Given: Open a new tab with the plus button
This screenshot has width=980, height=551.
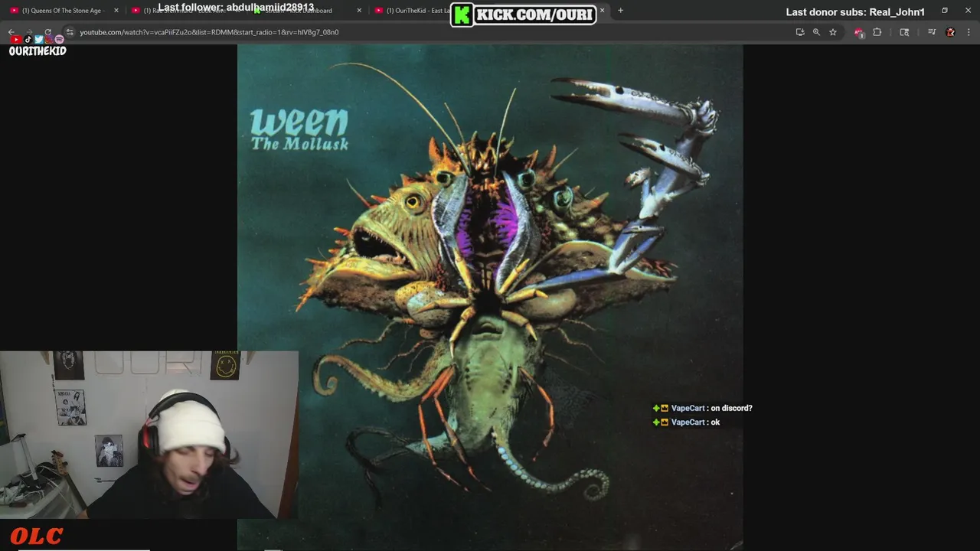Looking at the screenshot, I should click(620, 11).
